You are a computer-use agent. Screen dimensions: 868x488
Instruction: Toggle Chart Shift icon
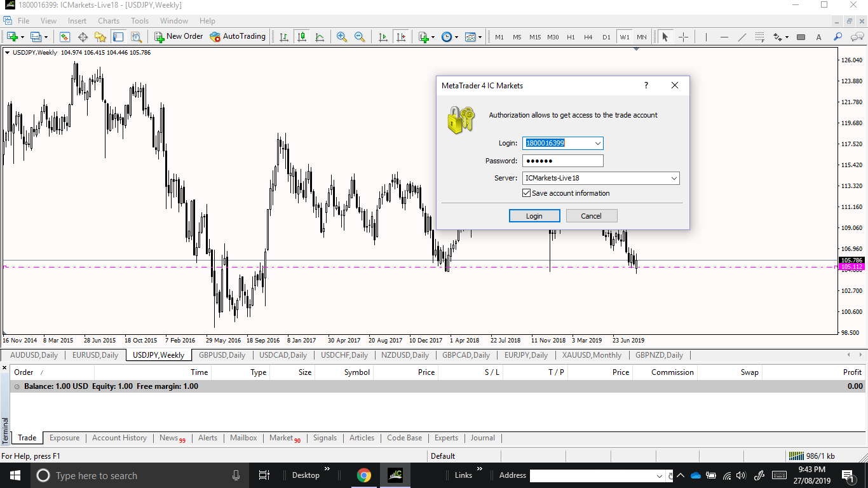(400, 37)
